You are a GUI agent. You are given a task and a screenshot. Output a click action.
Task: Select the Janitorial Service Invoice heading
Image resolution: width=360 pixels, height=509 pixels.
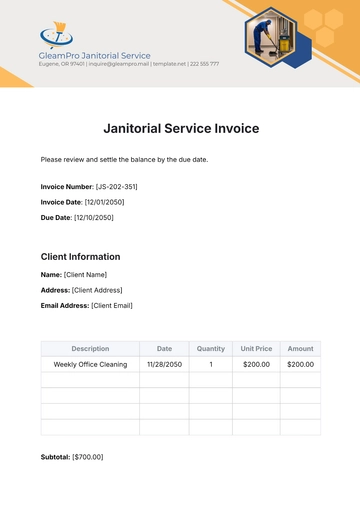[181, 128]
